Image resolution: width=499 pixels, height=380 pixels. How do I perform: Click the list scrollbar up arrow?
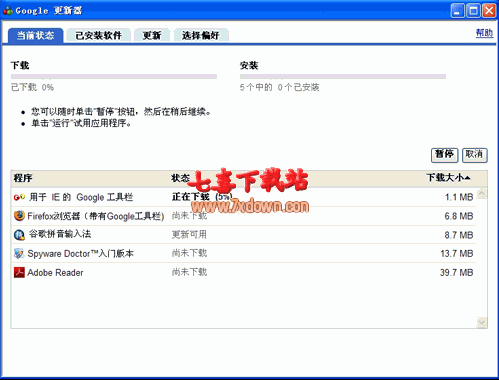click(x=482, y=193)
